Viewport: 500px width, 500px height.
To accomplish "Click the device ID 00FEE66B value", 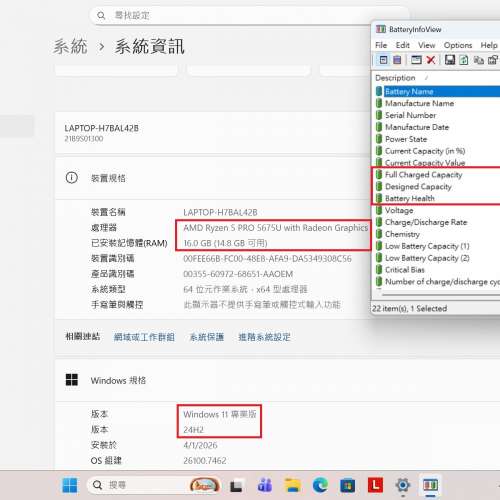I will tap(267, 259).
